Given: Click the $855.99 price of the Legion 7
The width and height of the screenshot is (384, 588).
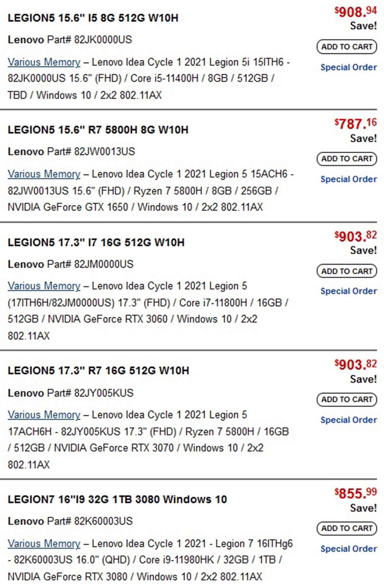Looking at the screenshot, I should pyautogui.click(x=355, y=493).
